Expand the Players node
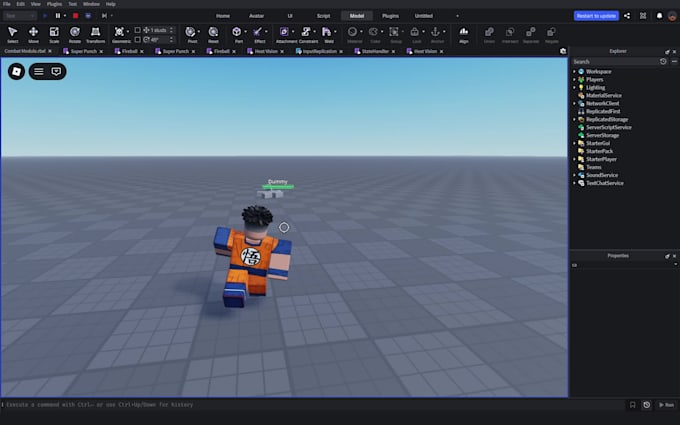The image size is (680, 425). coord(575,79)
